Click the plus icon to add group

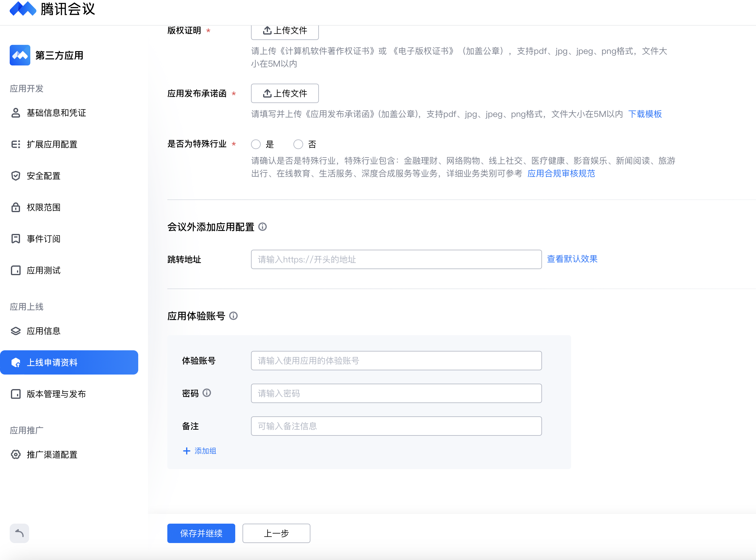[186, 451]
